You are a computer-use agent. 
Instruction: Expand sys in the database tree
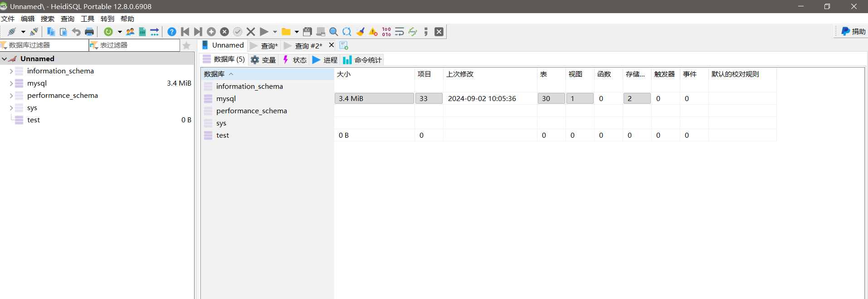point(11,108)
